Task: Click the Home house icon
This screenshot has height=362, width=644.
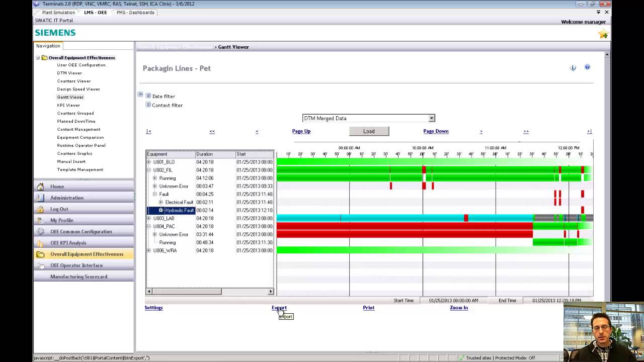Action: tap(40, 187)
